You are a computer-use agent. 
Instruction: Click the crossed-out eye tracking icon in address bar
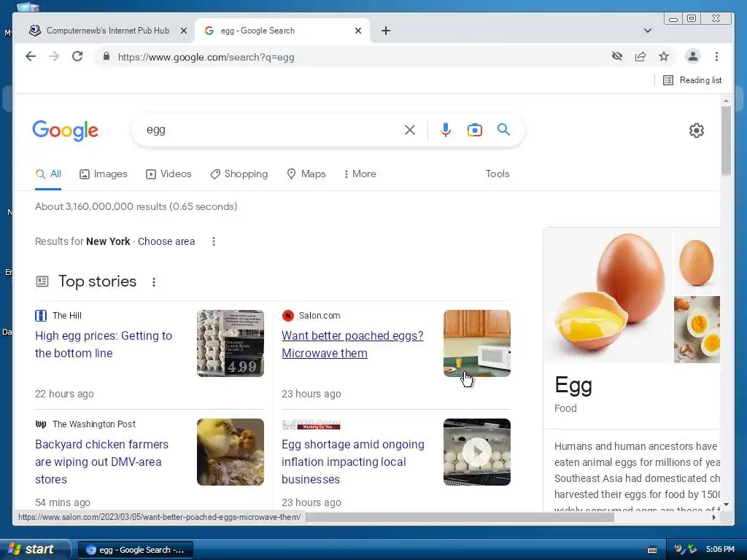coord(617,57)
